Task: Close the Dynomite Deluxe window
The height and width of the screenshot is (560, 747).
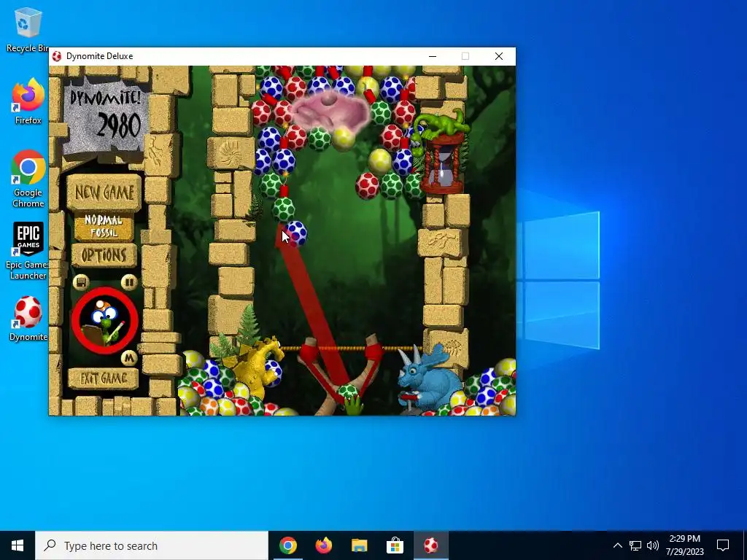Action: (x=499, y=56)
